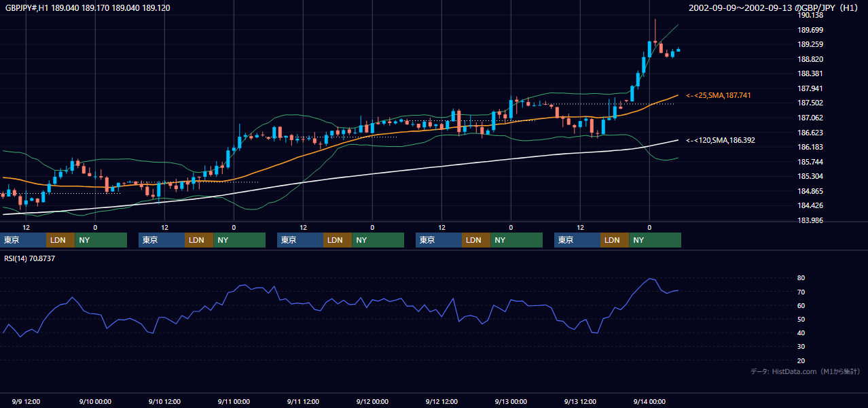This screenshot has width=868, height=408.
Task: Select the 9/13 00:00 date label
Action: pos(511,402)
